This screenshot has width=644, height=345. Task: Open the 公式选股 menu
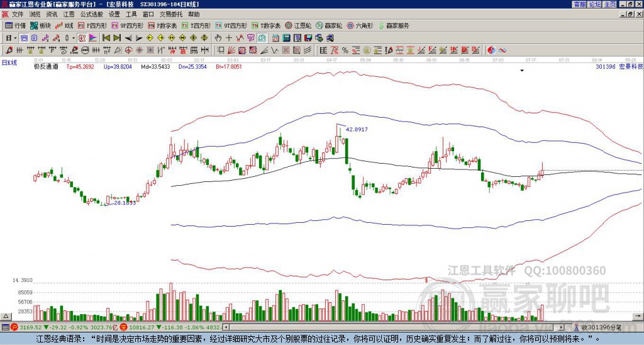(x=92, y=14)
